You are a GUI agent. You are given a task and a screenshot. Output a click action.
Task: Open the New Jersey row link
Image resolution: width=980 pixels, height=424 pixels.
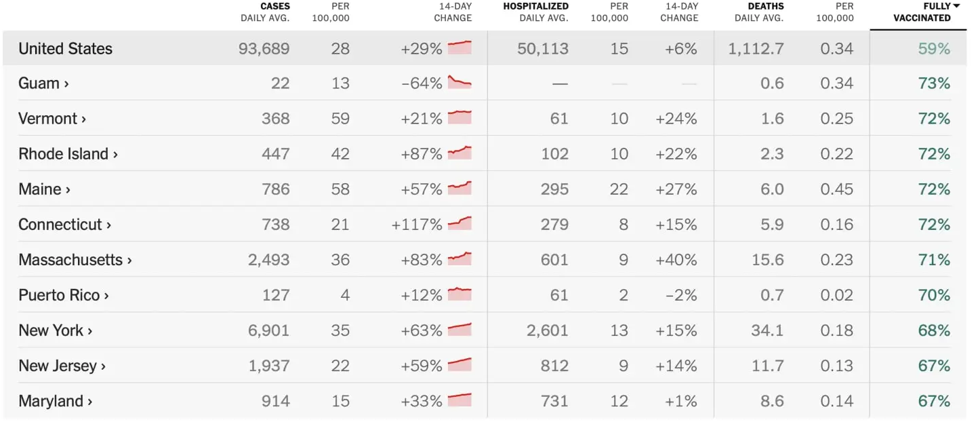[x=62, y=366]
